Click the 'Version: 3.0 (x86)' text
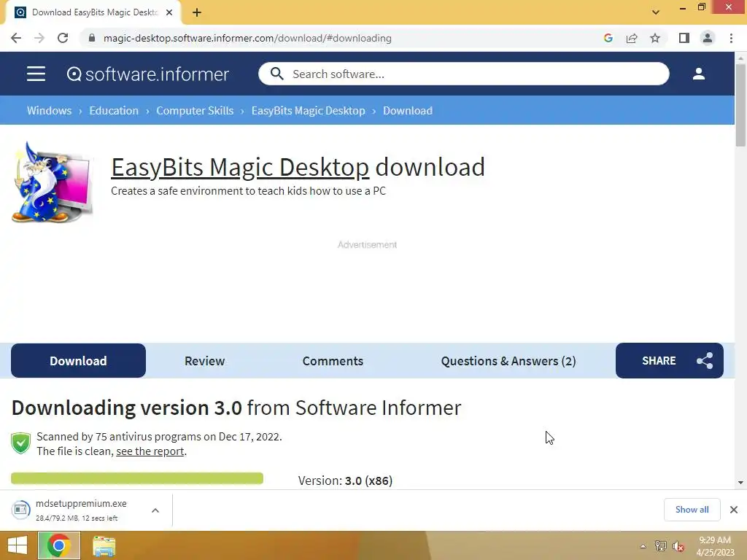Viewport: 747px width, 560px height. point(345,481)
